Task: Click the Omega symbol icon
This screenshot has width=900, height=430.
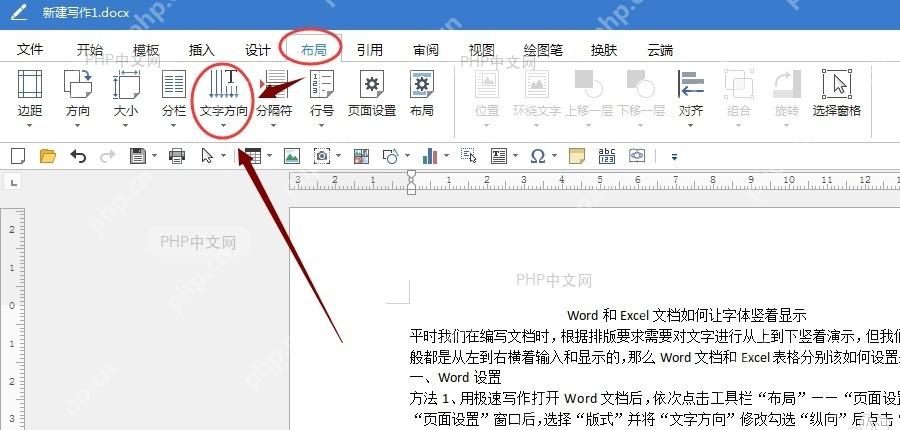Action: pos(538,156)
